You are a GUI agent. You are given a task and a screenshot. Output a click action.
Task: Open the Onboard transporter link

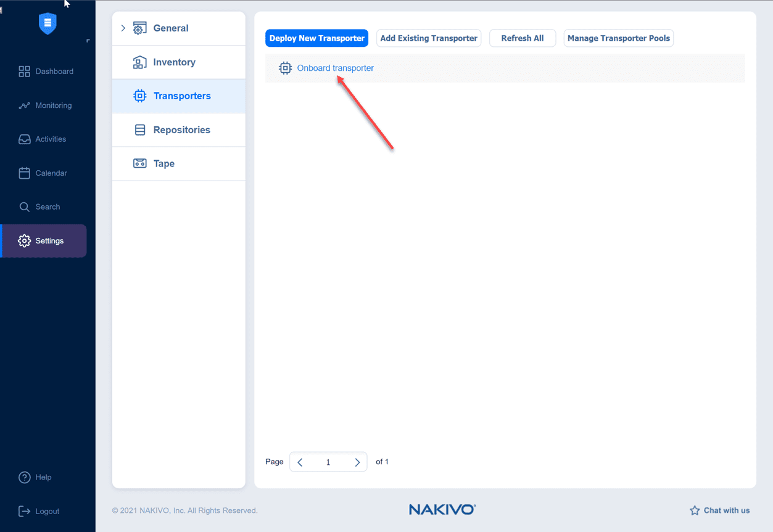pyautogui.click(x=336, y=68)
